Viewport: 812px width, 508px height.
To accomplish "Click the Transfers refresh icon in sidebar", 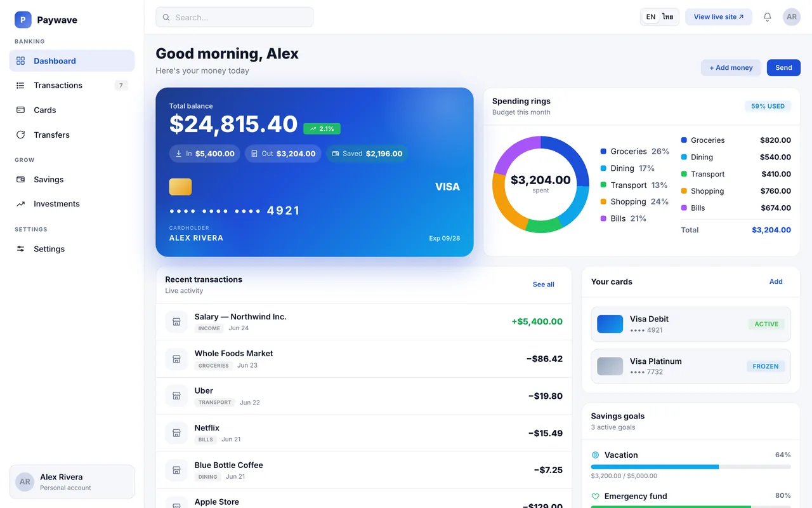I will point(20,135).
